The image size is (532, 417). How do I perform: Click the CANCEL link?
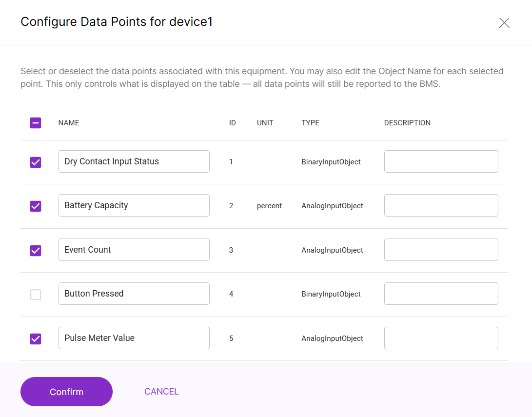point(161,392)
